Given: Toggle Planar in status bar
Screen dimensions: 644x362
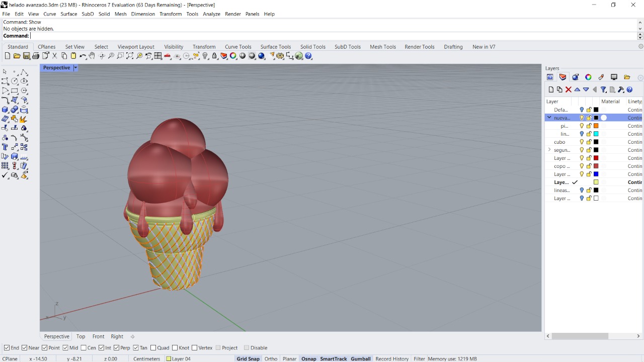Looking at the screenshot, I should (x=289, y=359).
